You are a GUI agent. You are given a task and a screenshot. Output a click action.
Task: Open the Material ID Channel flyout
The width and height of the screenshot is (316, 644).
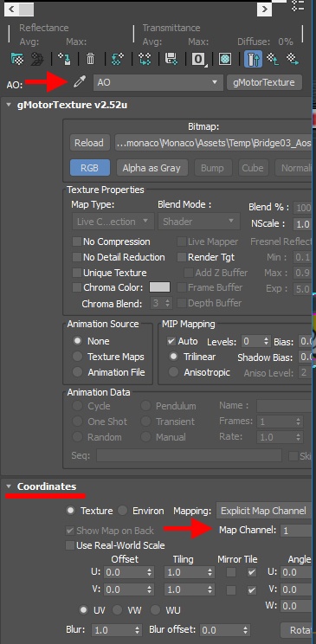199,59
